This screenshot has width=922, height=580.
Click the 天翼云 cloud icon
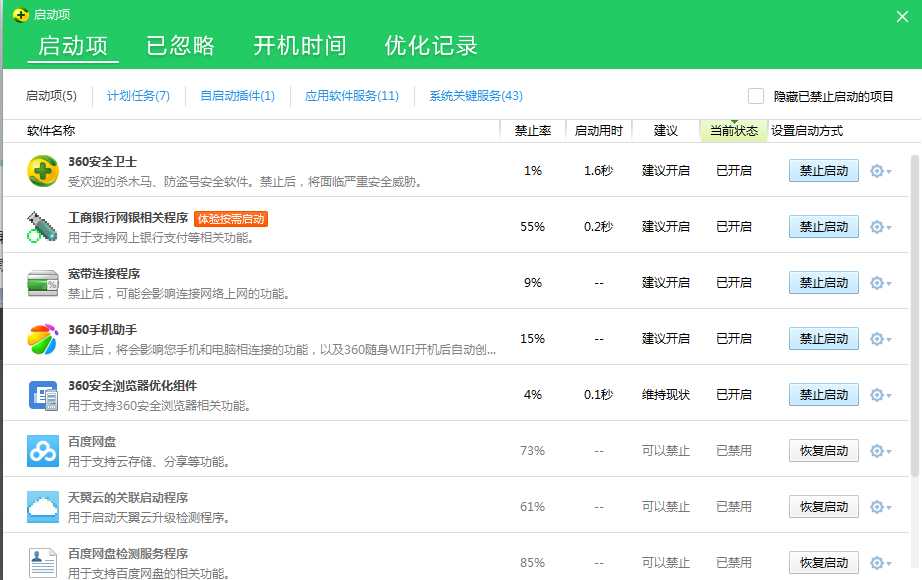point(43,507)
